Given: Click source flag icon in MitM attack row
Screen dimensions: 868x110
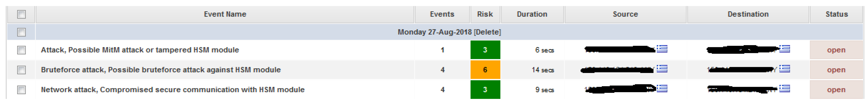Looking at the screenshot, I should pos(662,49).
